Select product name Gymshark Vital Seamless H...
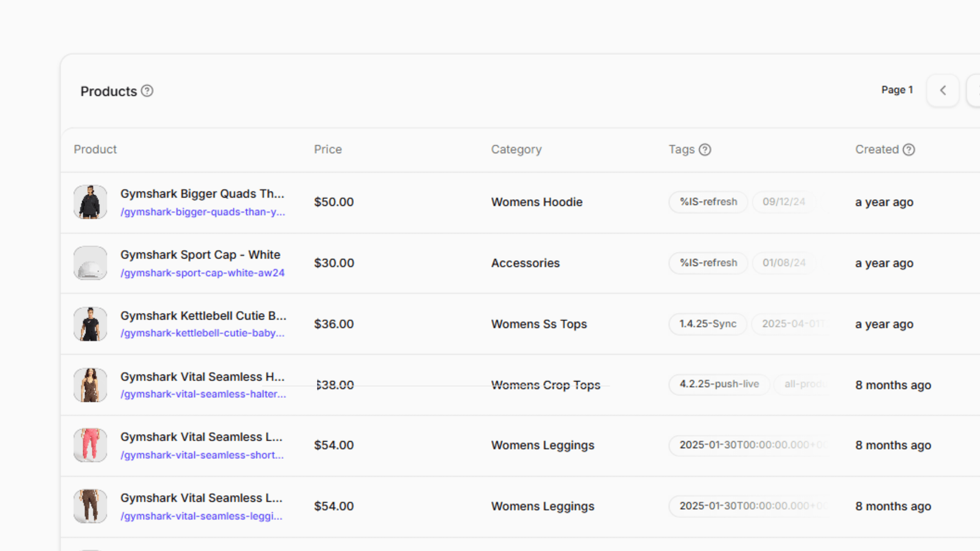 [x=203, y=377]
